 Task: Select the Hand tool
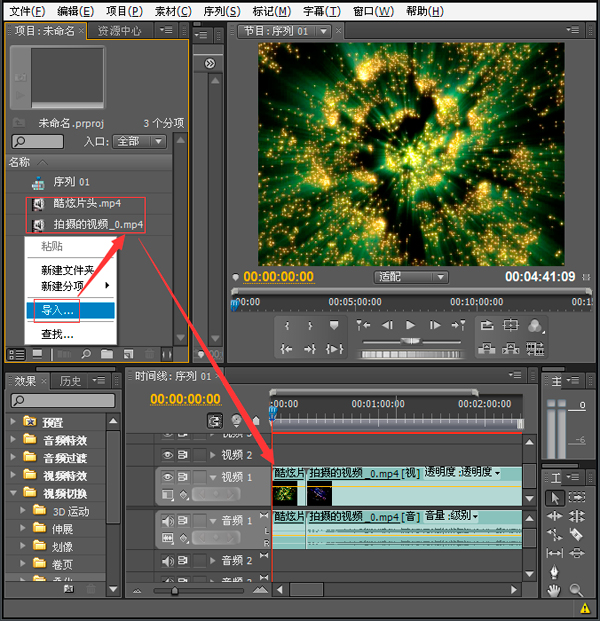[x=554, y=591]
